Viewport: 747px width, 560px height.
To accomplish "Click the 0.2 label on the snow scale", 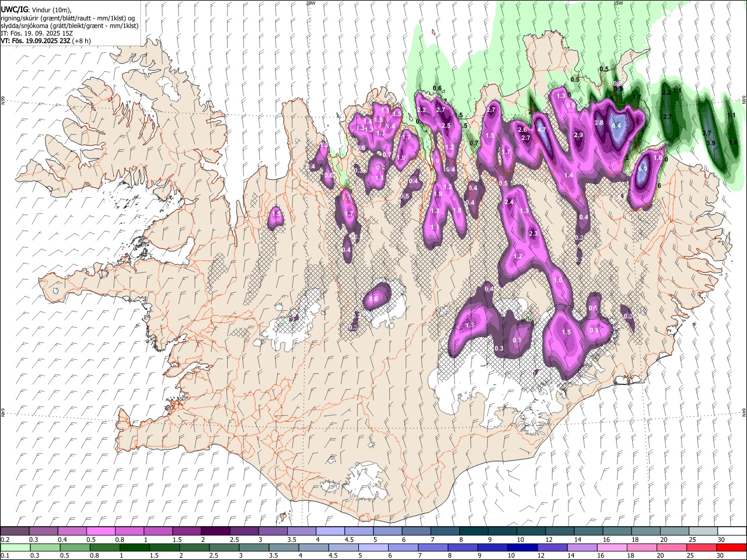I will [x=5, y=540].
